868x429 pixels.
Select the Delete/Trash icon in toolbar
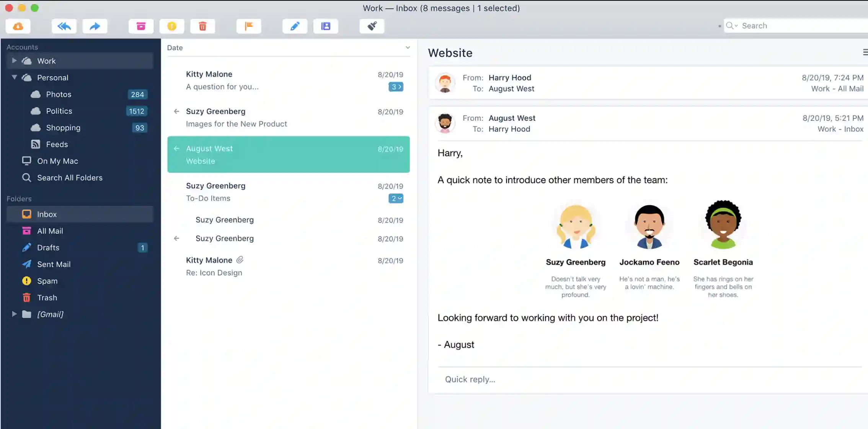coord(202,26)
